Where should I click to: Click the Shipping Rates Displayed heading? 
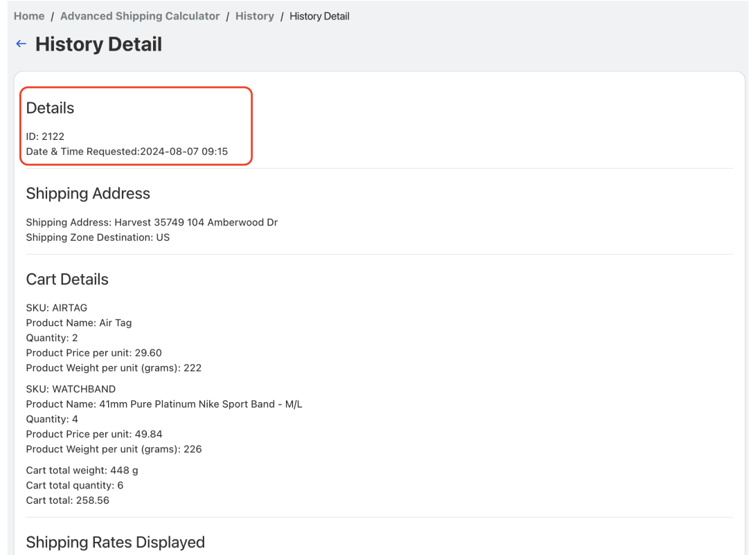pos(115,542)
